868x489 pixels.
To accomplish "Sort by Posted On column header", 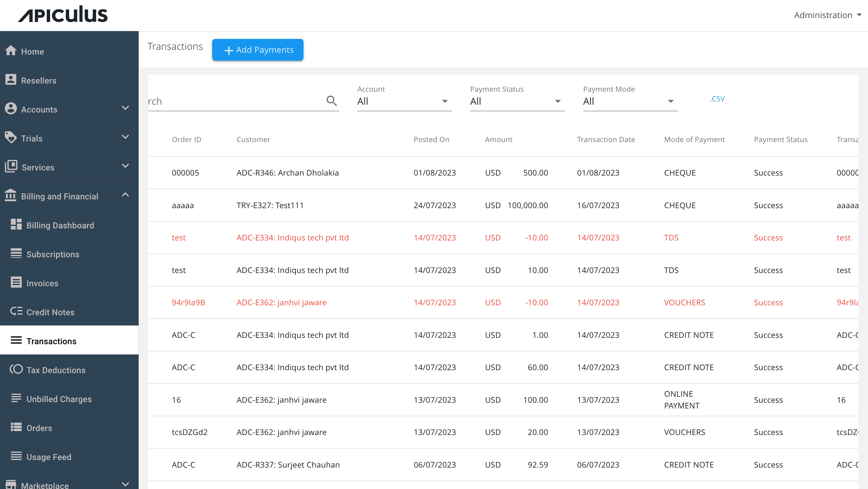I will (x=431, y=139).
